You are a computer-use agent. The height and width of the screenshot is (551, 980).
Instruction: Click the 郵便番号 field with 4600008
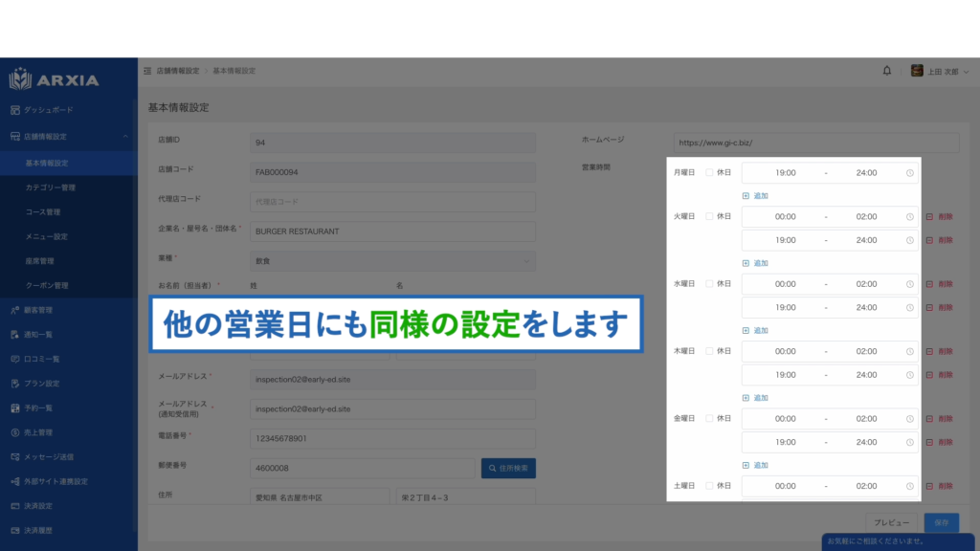[x=363, y=468]
